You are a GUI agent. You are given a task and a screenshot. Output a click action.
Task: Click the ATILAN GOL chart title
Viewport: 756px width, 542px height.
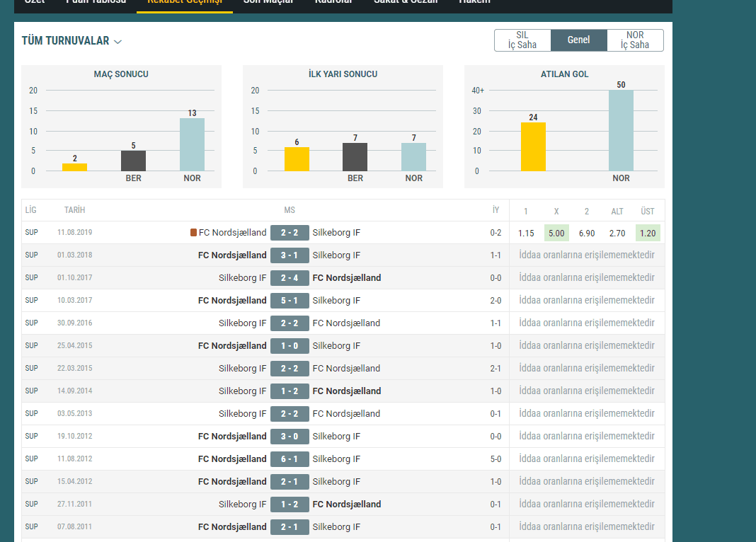click(x=565, y=74)
